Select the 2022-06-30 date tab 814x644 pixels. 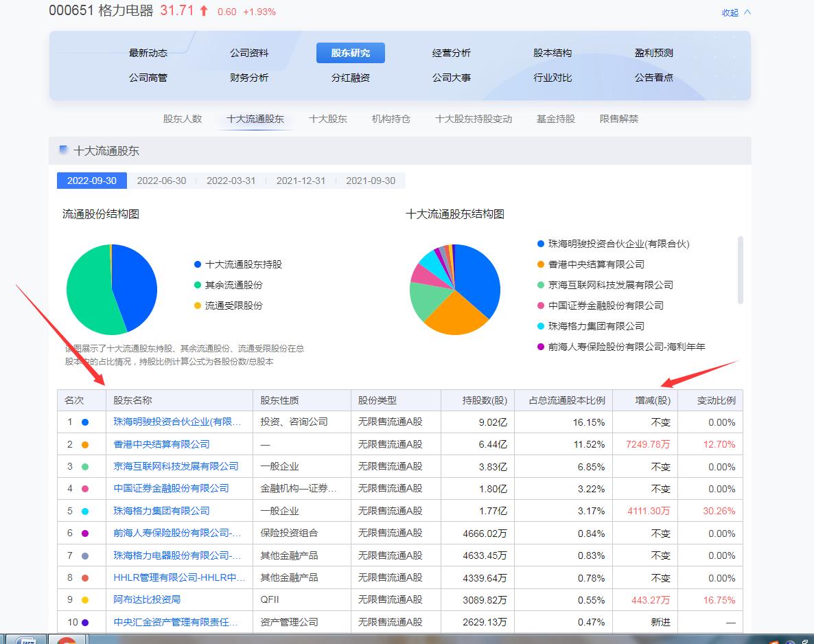(x=163, y=180)
